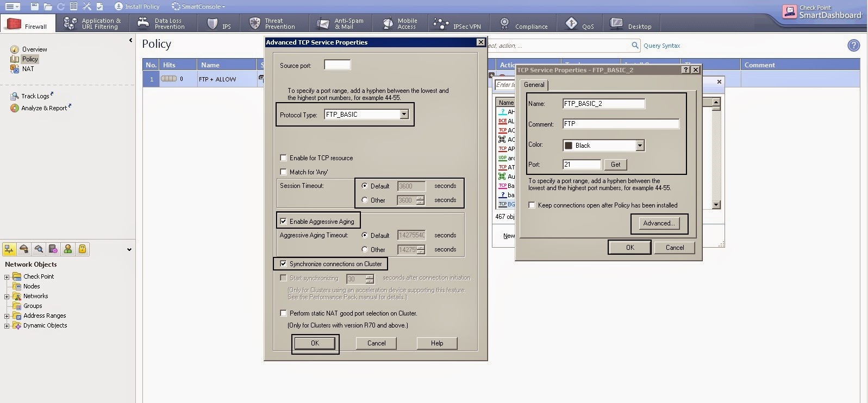
Task: Select the Servers and OPSEC icon
Action: pos(53,249)
